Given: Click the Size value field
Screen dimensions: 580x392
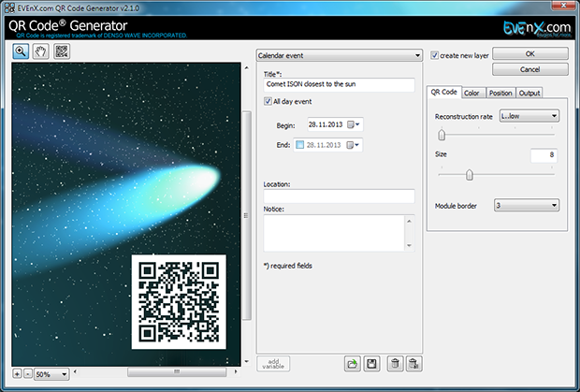Looking at the screenshot, I should (544, 155).
